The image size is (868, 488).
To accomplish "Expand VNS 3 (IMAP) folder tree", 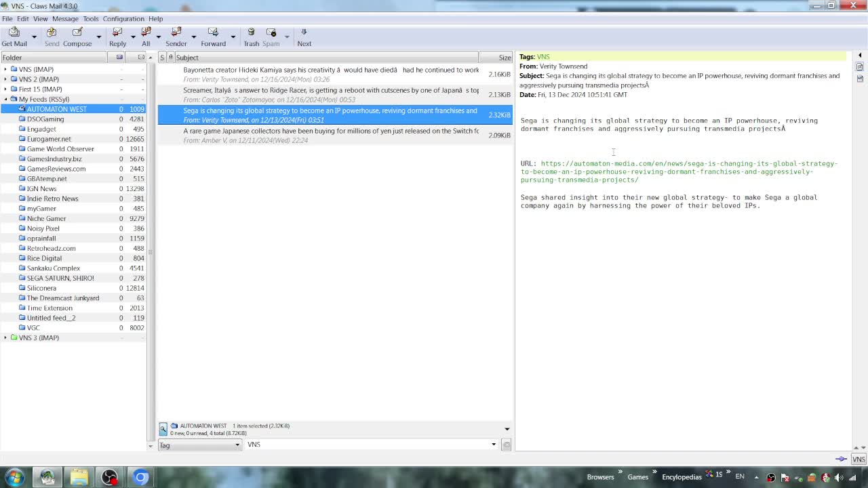I will (5, 338).
